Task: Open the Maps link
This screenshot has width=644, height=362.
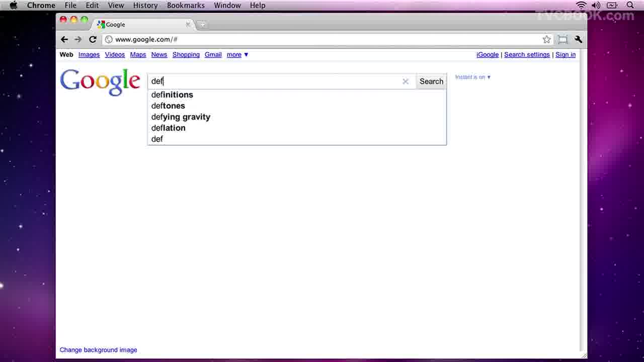Action: click(x=138, y=54)
